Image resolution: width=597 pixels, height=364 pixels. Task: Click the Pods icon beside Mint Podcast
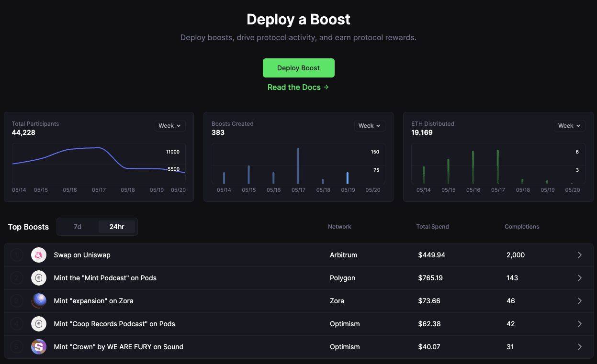39,278
